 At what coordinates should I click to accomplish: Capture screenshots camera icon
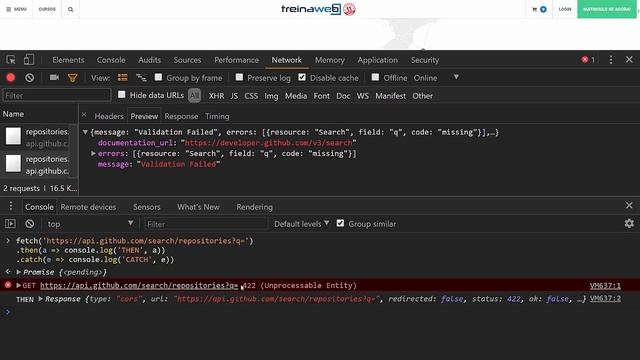point(54,78)
